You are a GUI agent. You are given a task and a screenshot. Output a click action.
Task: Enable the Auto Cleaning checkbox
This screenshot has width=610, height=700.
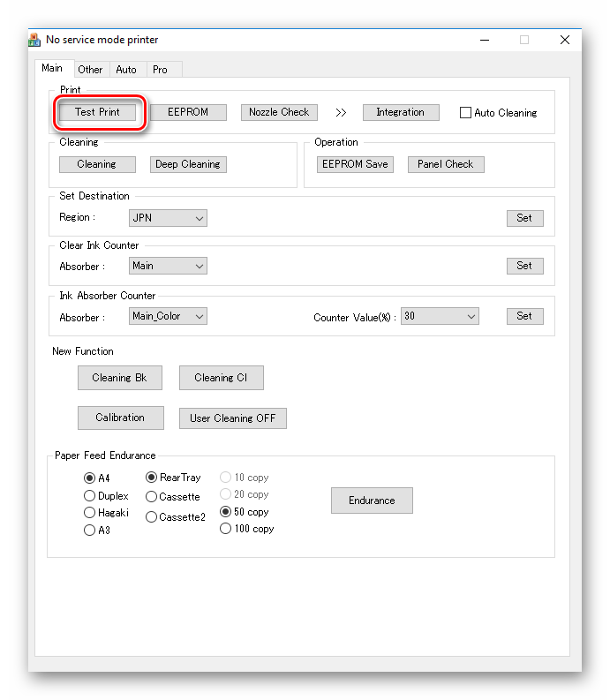[x=466, y=113]
